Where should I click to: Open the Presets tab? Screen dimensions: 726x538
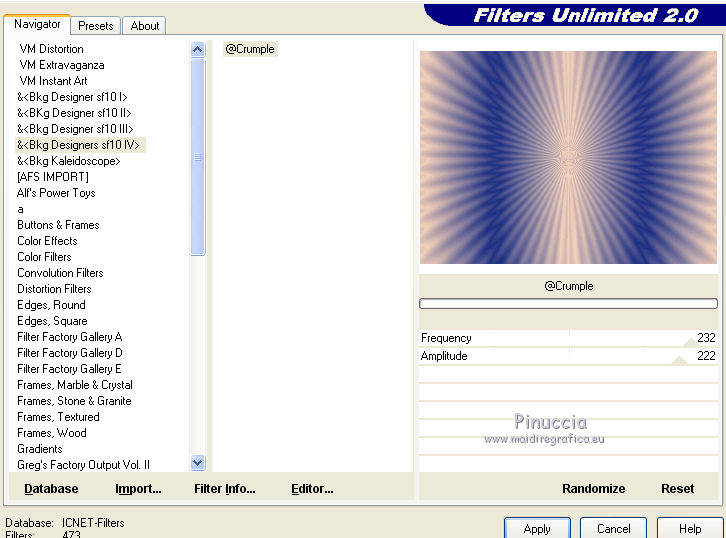95,26
